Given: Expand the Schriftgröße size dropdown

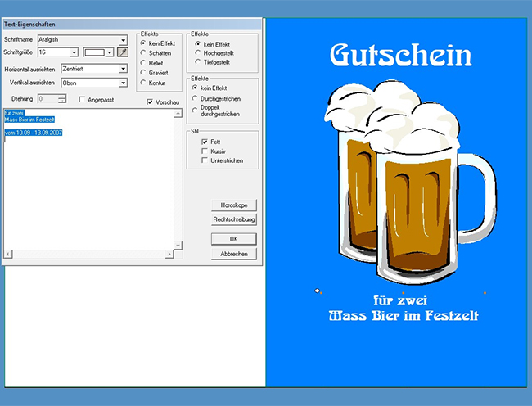Looking at the screenshot, I should [74, 52].
